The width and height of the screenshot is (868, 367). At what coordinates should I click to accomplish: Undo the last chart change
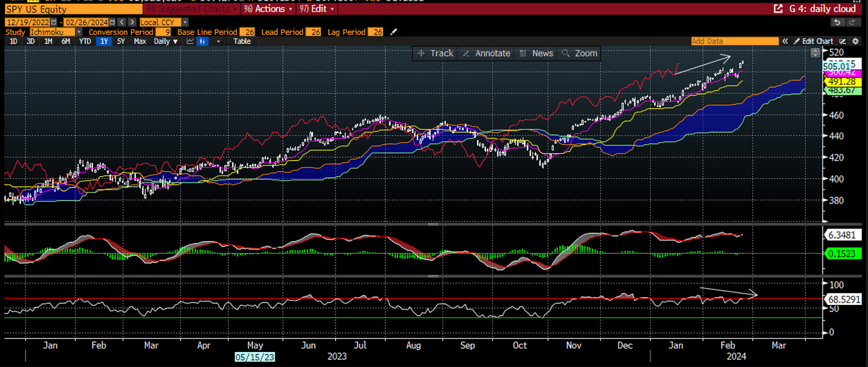click(x=838, y=22)
